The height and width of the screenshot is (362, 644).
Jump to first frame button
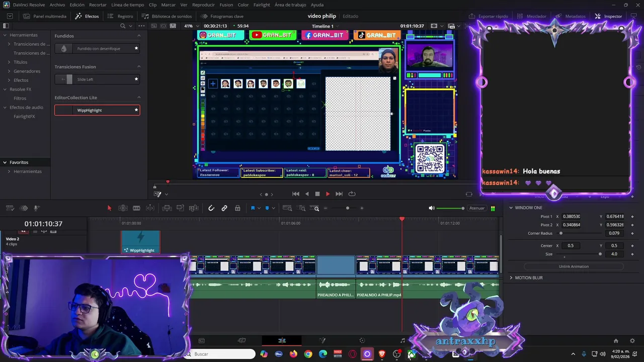296,194
